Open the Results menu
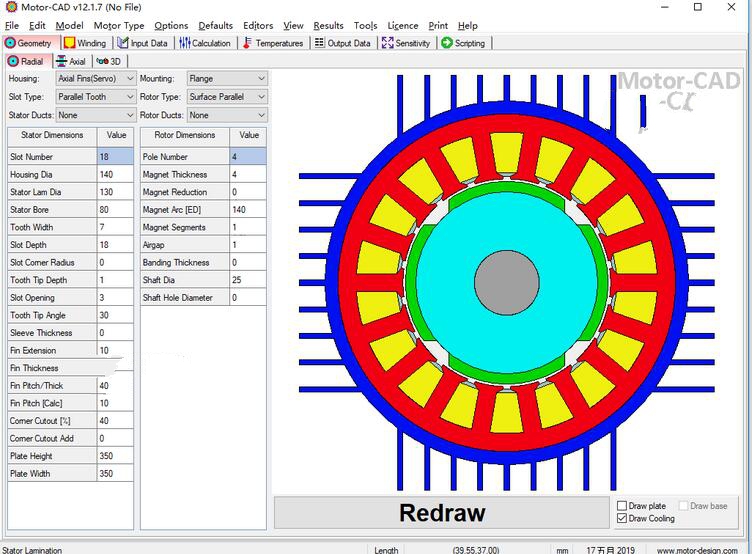The image size is (753, 554). click(x=328, y=25)
